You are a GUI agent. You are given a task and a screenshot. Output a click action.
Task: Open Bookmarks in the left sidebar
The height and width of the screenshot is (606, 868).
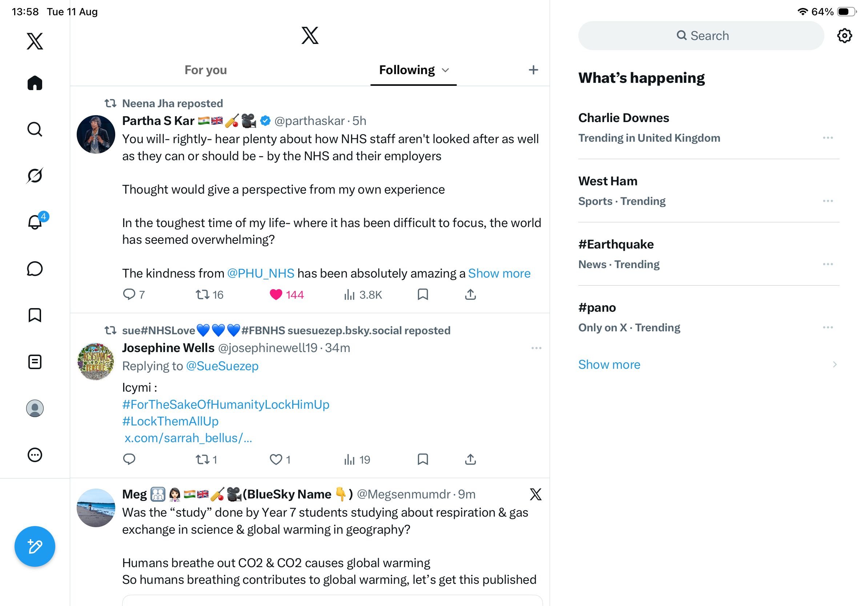(35, 315)
